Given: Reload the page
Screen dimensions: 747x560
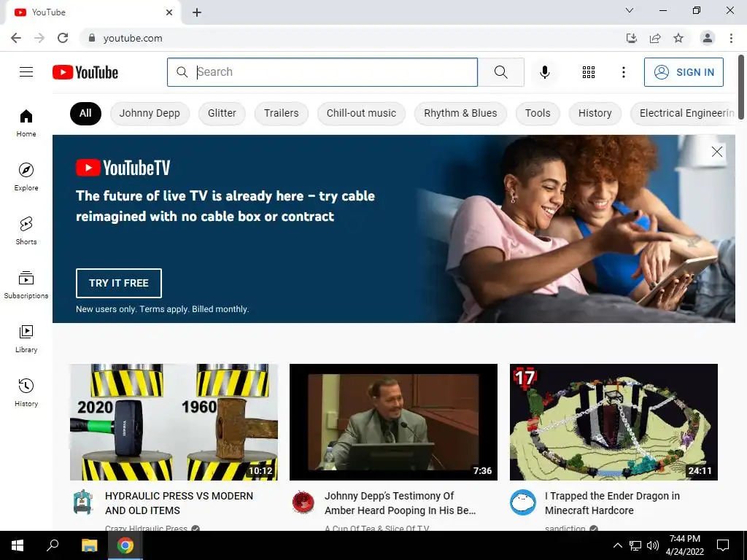Looking at the screenshot, I should pyautogui.click(x=63, y=38).
